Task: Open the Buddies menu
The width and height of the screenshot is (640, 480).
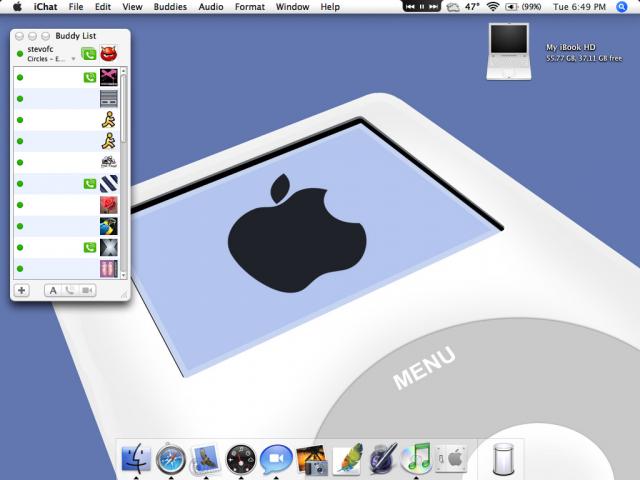Action: click(x=170, y=7)
